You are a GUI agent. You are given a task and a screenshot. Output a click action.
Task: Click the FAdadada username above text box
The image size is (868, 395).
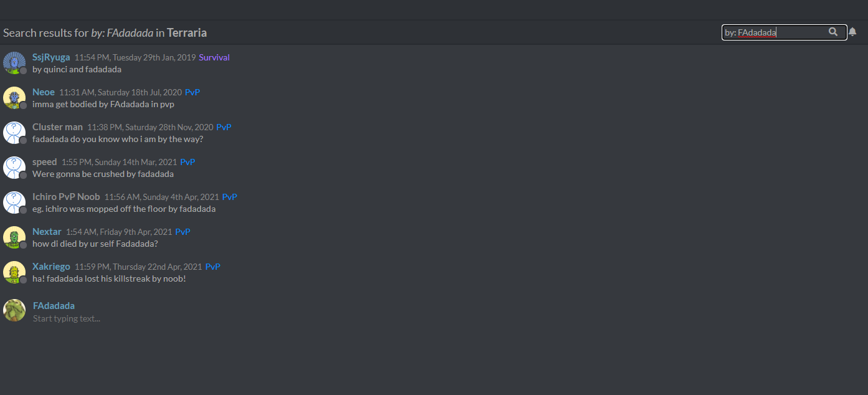click(54, 306)
